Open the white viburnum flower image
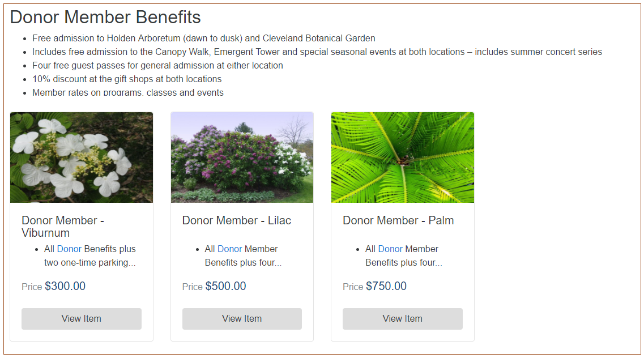 pyautogui.click(x=82, y=157)
